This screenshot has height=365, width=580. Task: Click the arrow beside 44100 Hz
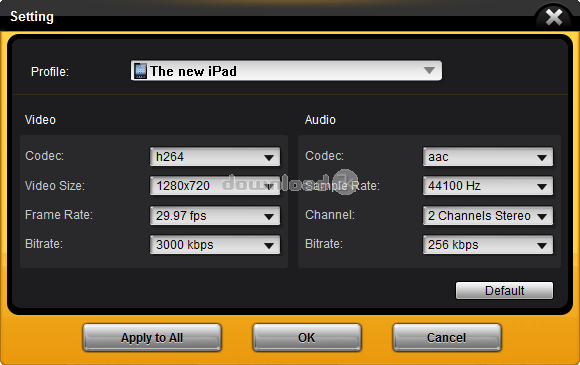point(542,187)
